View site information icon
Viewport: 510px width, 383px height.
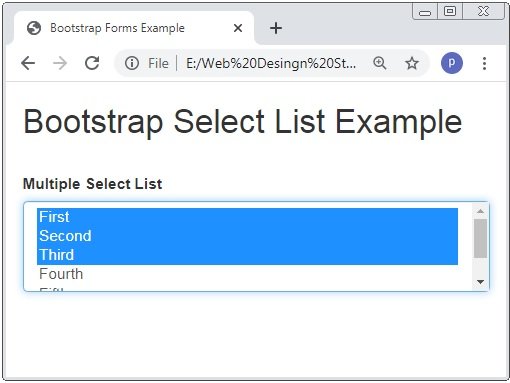click(132, 63)
